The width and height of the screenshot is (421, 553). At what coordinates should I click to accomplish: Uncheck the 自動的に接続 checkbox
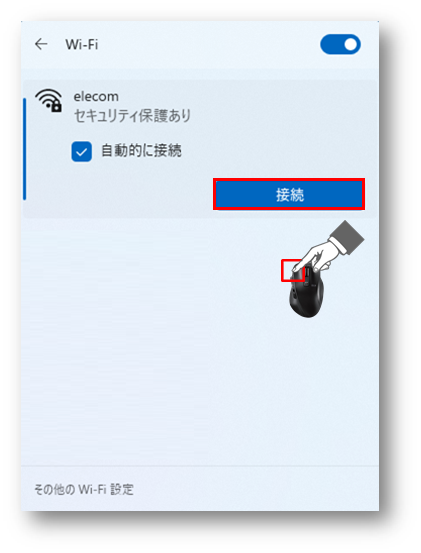81,152
